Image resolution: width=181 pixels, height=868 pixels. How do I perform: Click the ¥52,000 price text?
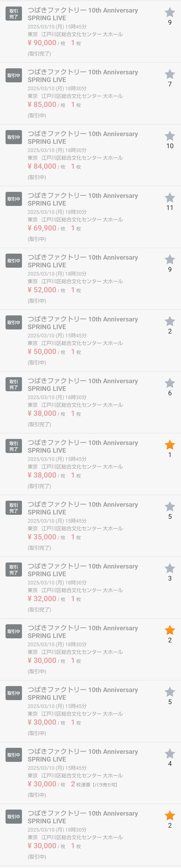click(42, 290)
